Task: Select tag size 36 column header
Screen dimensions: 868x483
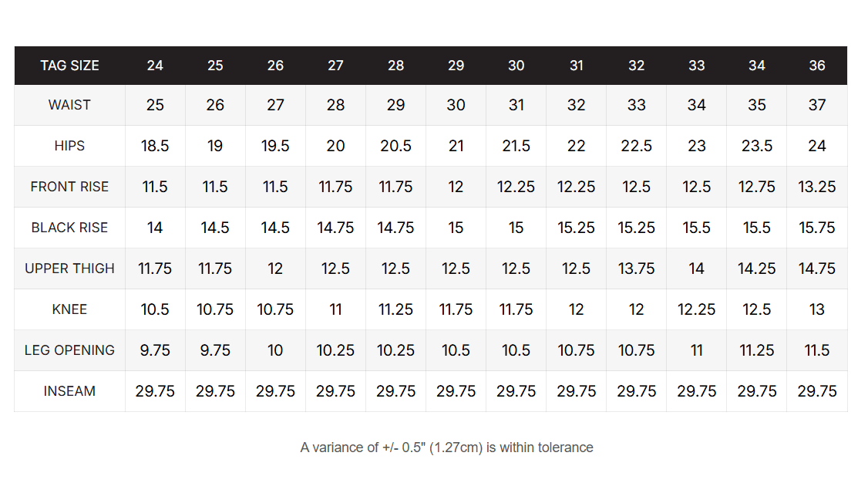Action: point(817,66)
